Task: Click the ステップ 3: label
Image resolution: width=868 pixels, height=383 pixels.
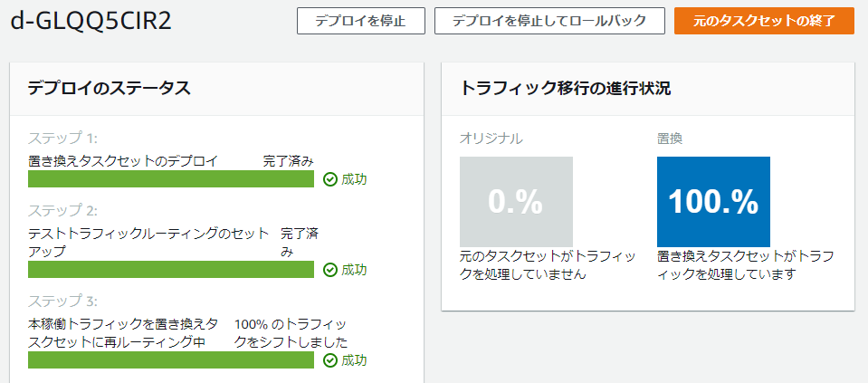Action: tap(63, 301)
